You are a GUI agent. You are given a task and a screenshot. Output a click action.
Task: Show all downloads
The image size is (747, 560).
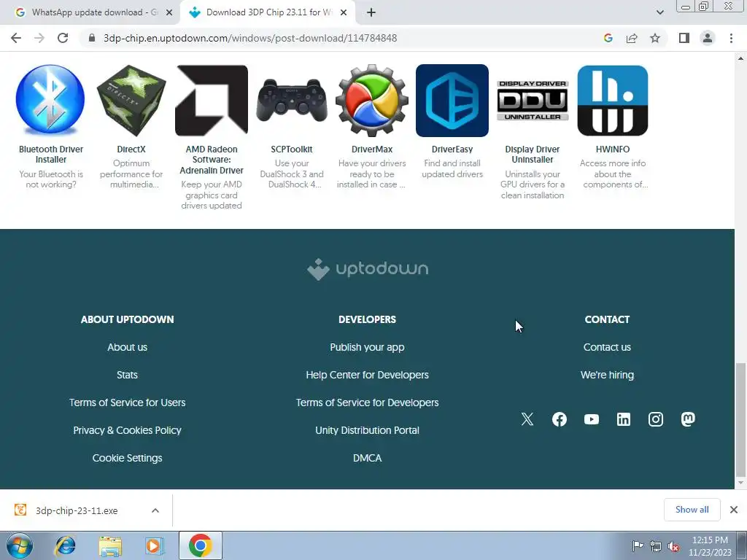[692, 510]
